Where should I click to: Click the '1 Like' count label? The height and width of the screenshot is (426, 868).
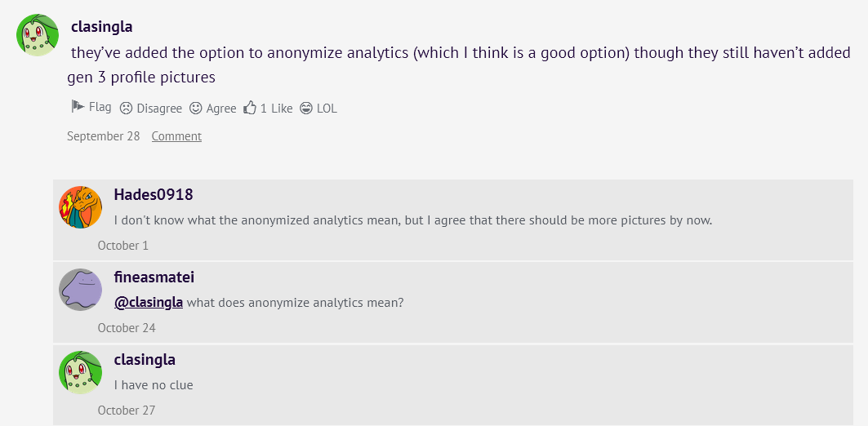pyautogui.click(x=277, y=108)
